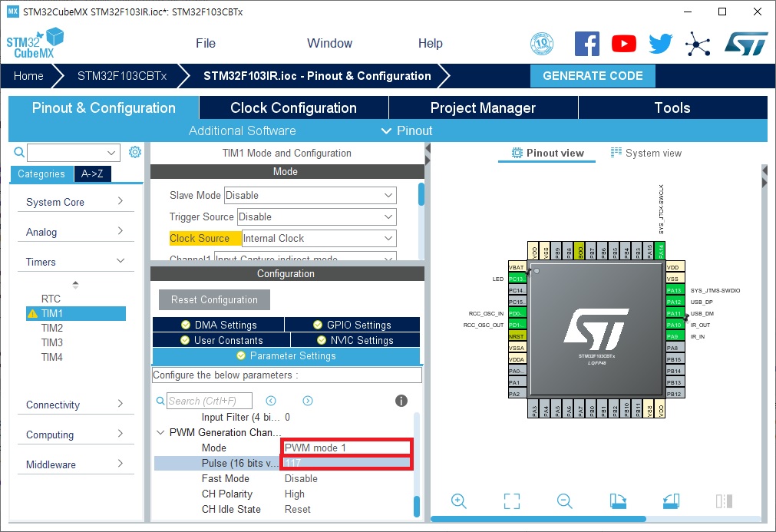Switch to Tools tab
The image size is (776, 532).
tap(672, 108)
